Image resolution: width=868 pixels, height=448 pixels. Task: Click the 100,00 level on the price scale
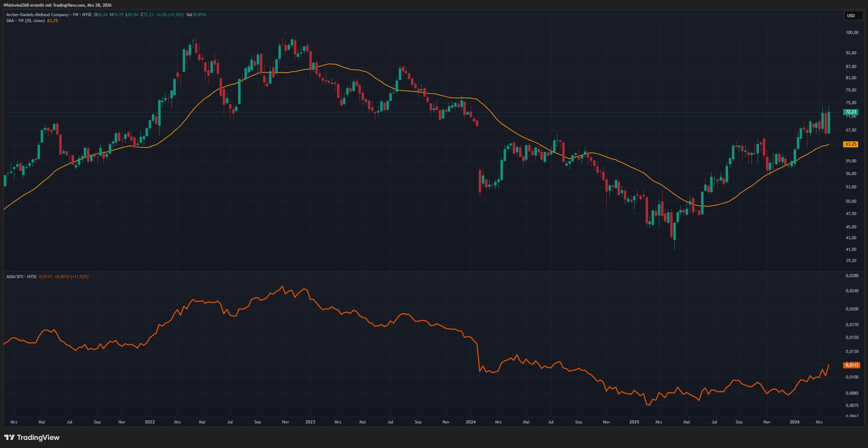(852, 33)
